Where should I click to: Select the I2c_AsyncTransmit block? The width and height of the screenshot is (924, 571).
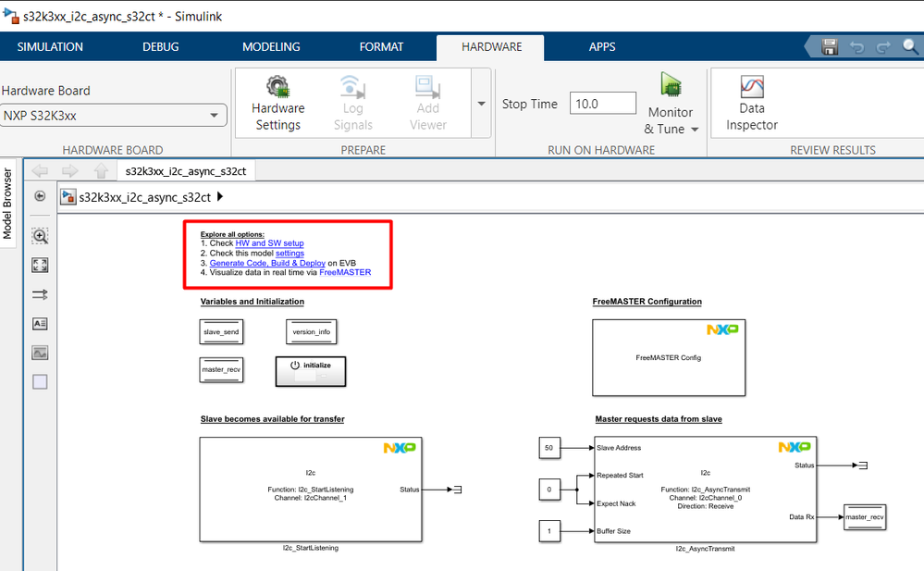pyautogui.click(x=706, y=489)
